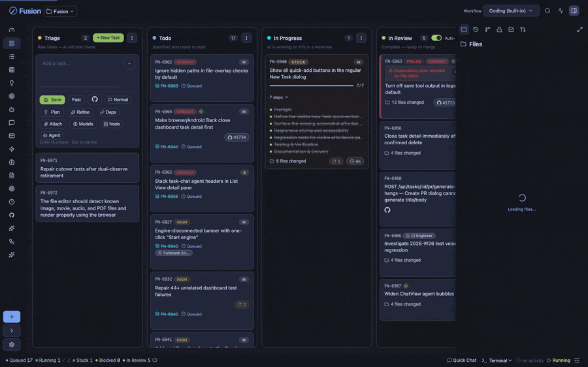The image size is (588, 367).
Task: Collapse the 7 steps list on FN-6940
Action: 279,97
